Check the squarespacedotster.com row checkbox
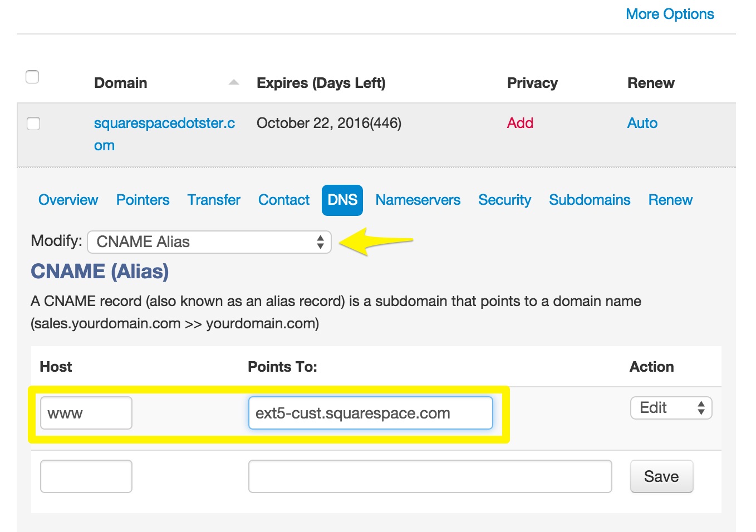Screen dimensions: 756x532 [x=33, y=124]
